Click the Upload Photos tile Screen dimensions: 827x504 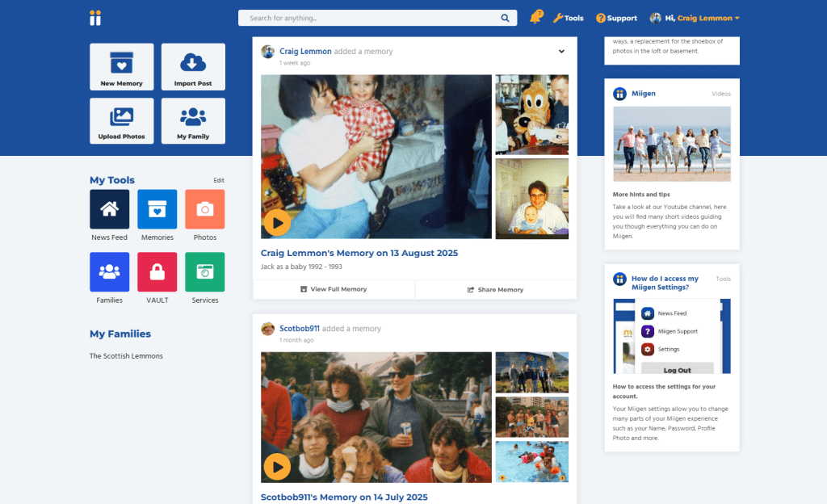coord(122,120)
